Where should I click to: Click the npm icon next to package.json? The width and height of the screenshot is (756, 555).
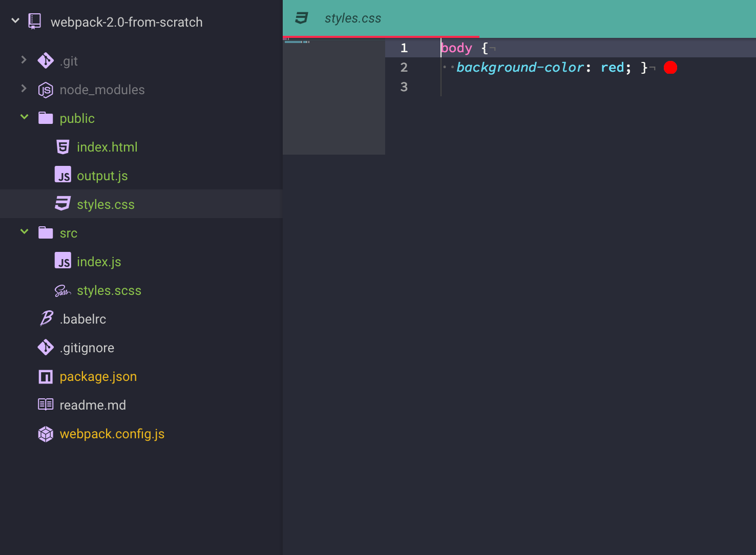46,376
